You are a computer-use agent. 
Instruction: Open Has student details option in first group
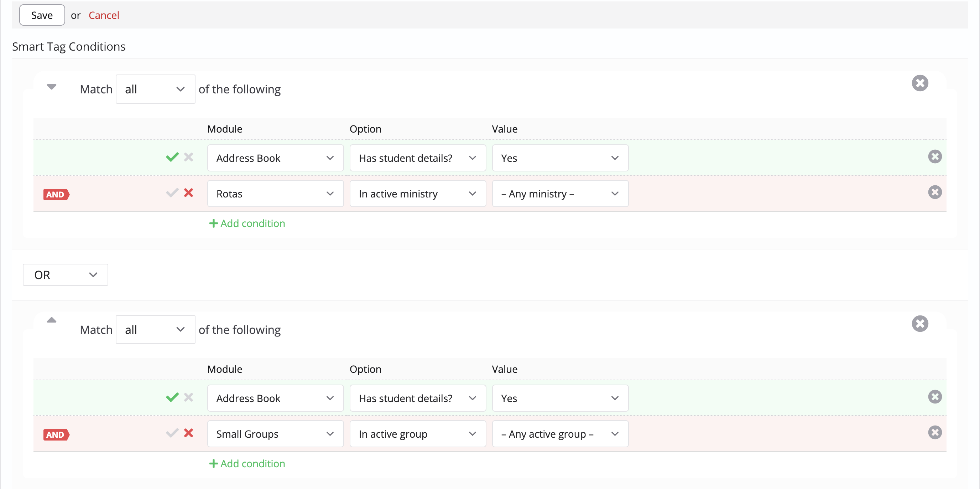pyautogui.click(x=418, y=158)
